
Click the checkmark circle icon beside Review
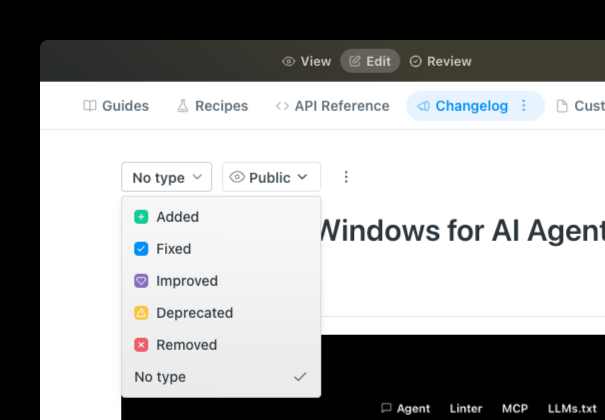pos(415,61)
